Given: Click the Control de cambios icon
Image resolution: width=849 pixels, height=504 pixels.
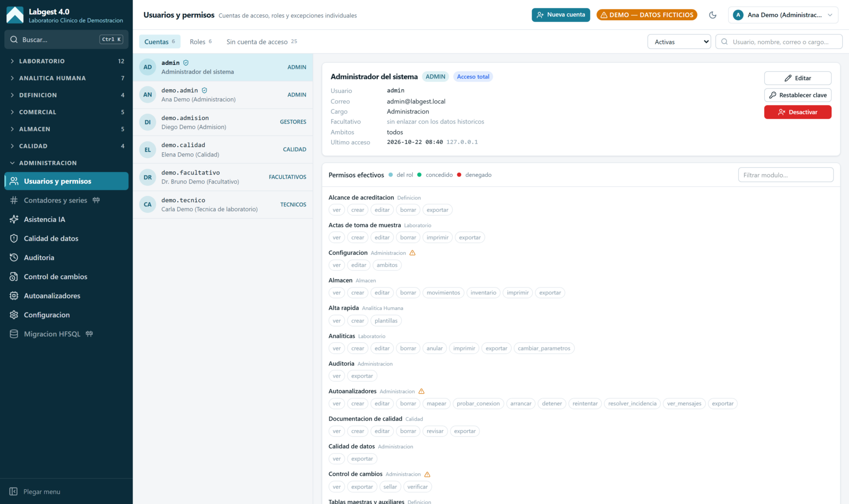Looking at the screenshot, I should [14, 276].
